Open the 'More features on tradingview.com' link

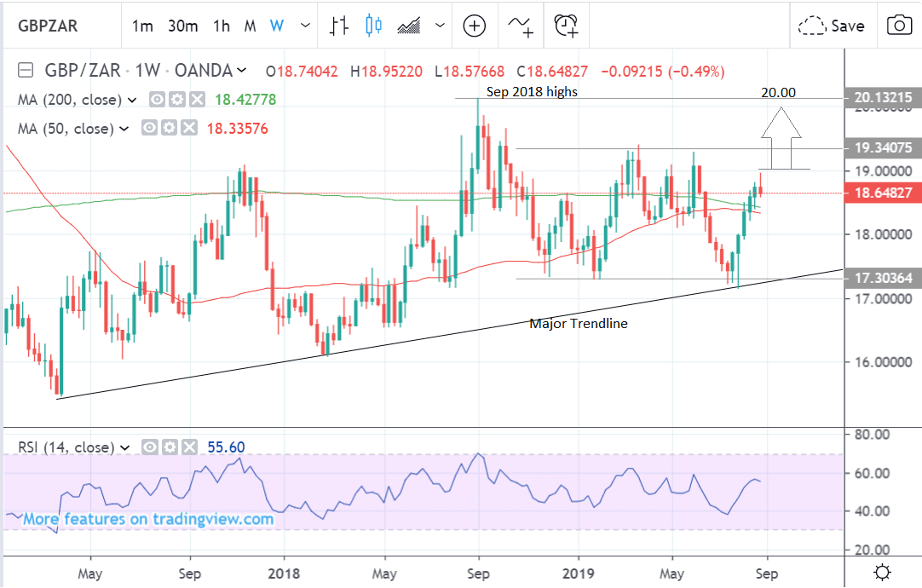point(147,519)
